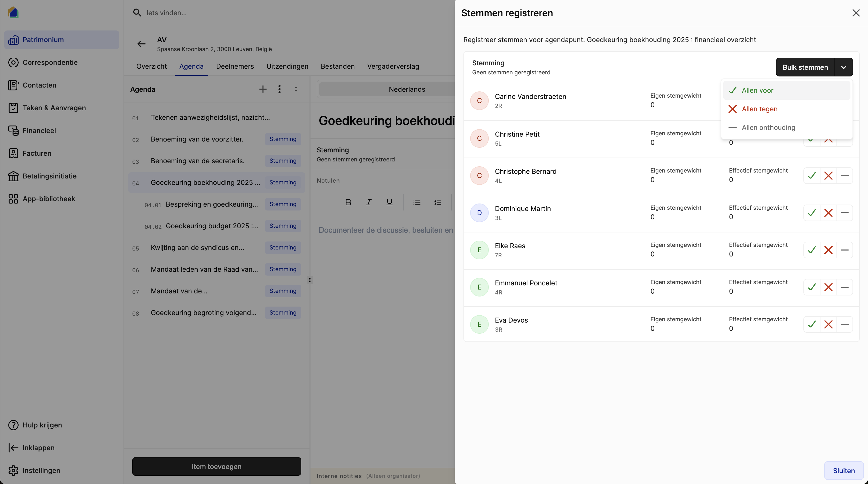Switch to the Overzicht tab
Viewport: 868px width, 484px height.
click(x=151, y=66)
